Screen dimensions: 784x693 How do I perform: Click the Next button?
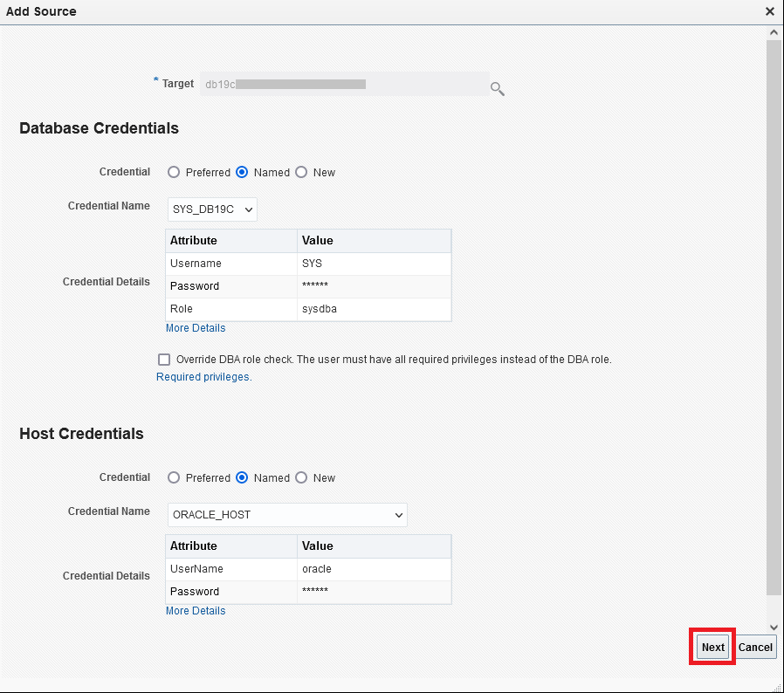click(712, 647)
